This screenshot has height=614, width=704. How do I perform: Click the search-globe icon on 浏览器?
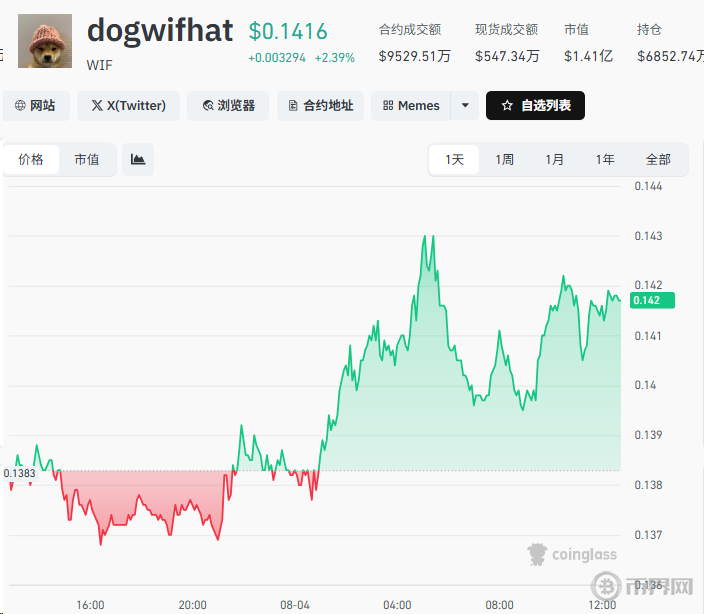pyautogui.click(x=208, y=105)
